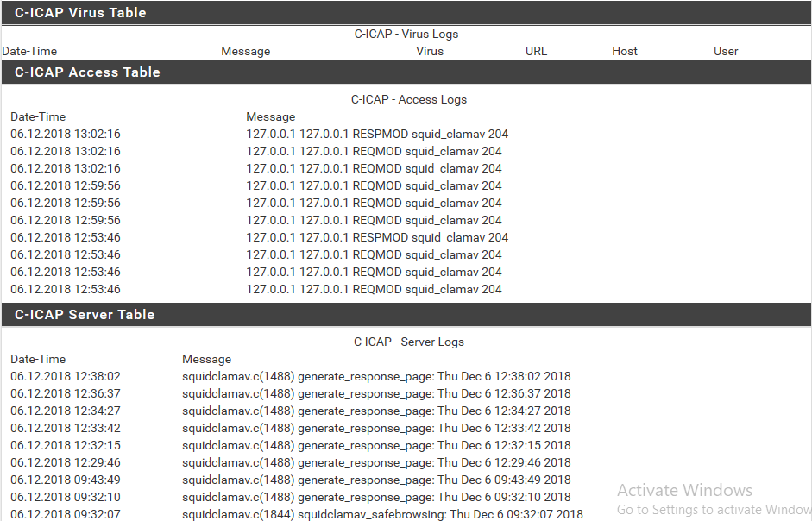
Task: Select the C-ICAP - Access Logs caption
Action: click(x=409, y=99)
